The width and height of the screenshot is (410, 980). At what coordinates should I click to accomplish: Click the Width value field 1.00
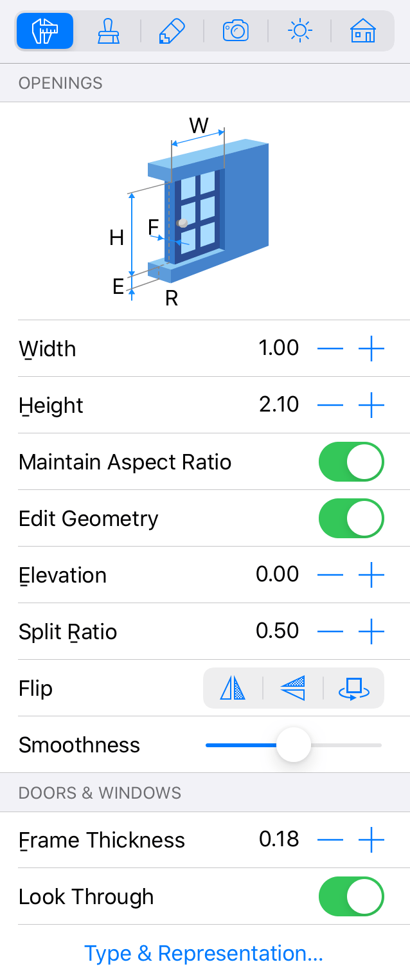279,348
